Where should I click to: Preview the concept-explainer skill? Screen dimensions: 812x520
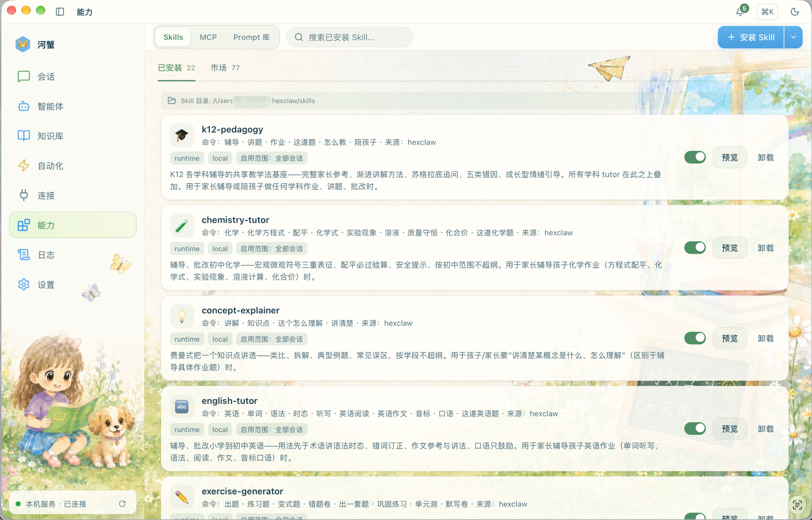[730, 338]
